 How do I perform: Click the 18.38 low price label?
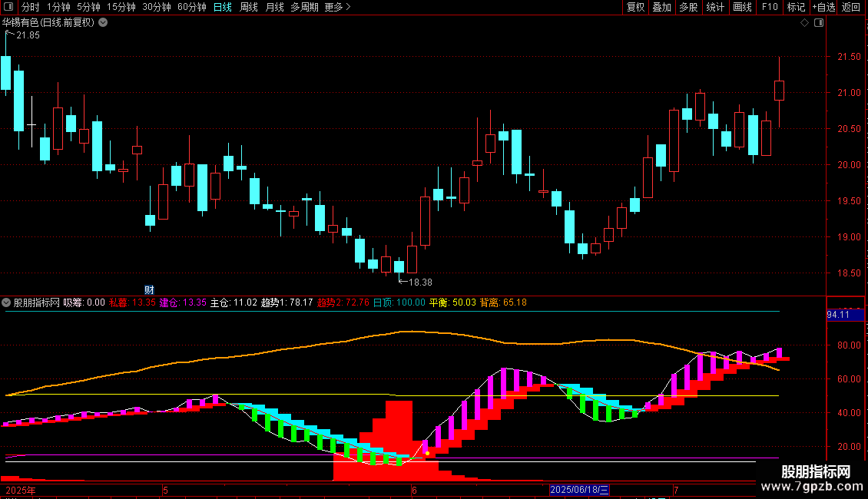pos(420,283)
